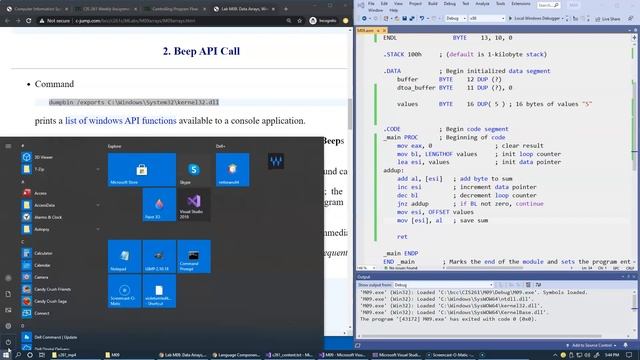
Task: Open Visual Studio File menu
Action: 371,4
